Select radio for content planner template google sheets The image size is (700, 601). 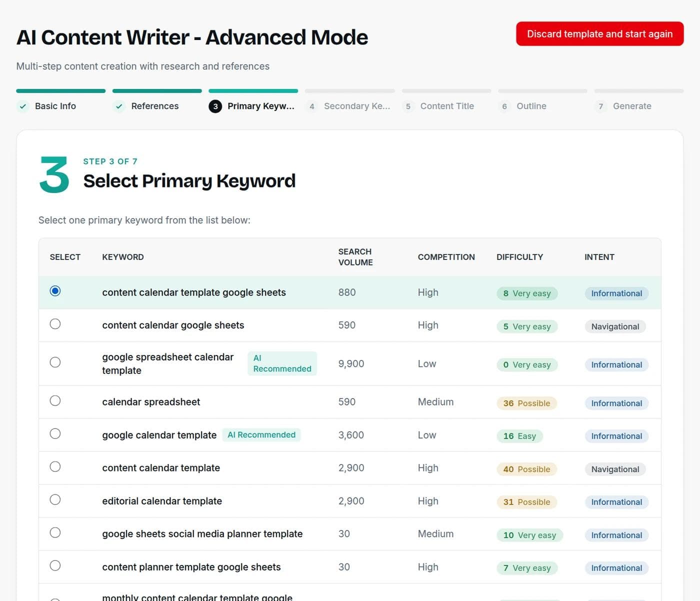pos(55,565)
